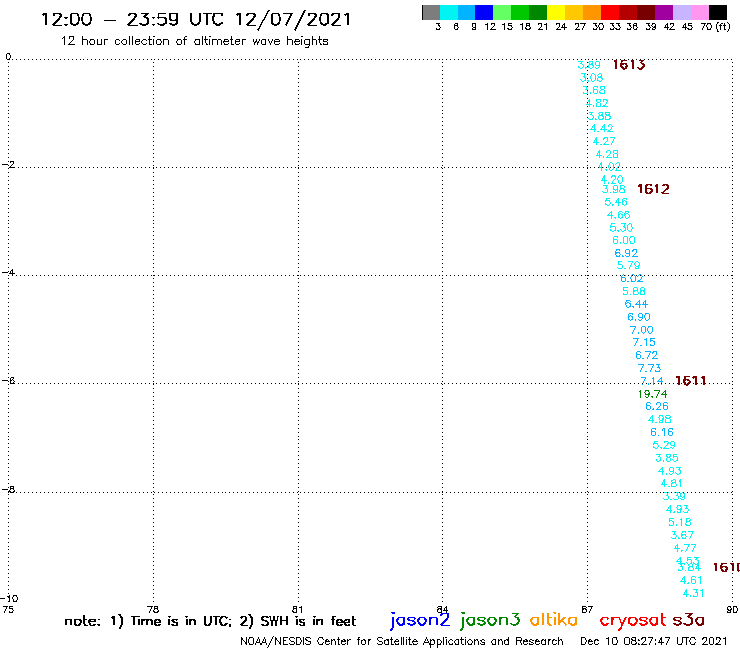Click the 3.67 wave height value
This screenshot has height=650, width=740.
(x=682, y=535)
